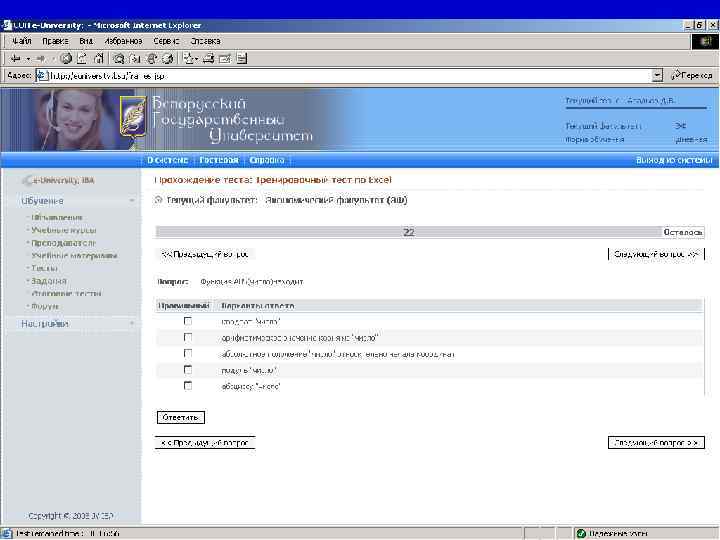Go to the Home page icon

point(98,58)
